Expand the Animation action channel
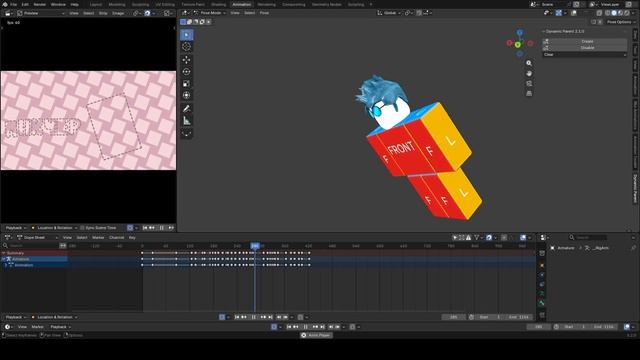Image resolution: width=640 pixels, height=360 pixels. [x=6, y=265]
